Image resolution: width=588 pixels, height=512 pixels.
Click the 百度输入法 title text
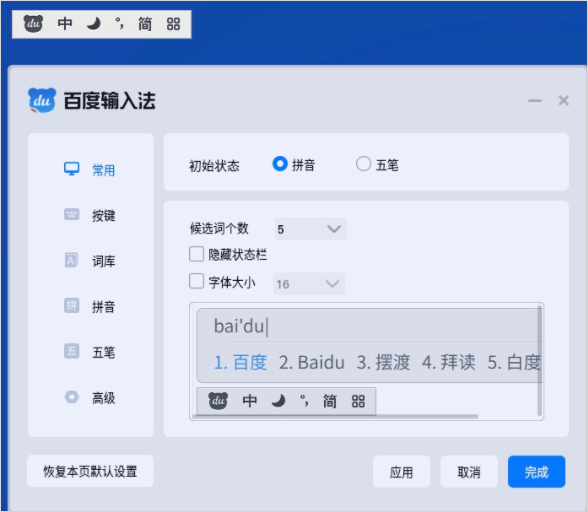click(109, 101)
